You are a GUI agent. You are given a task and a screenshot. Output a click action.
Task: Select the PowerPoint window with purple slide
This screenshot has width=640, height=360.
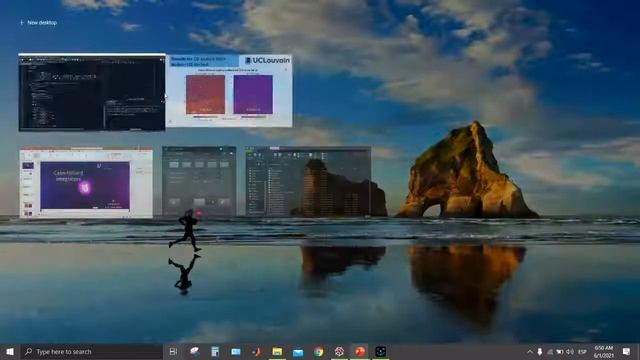pos(86,182)
